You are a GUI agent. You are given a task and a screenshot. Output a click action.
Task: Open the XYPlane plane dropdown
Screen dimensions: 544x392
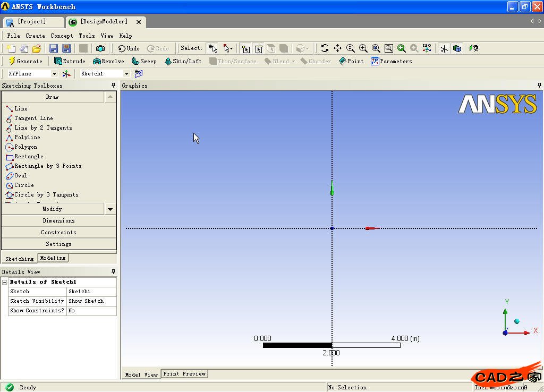tap(54, 74)
